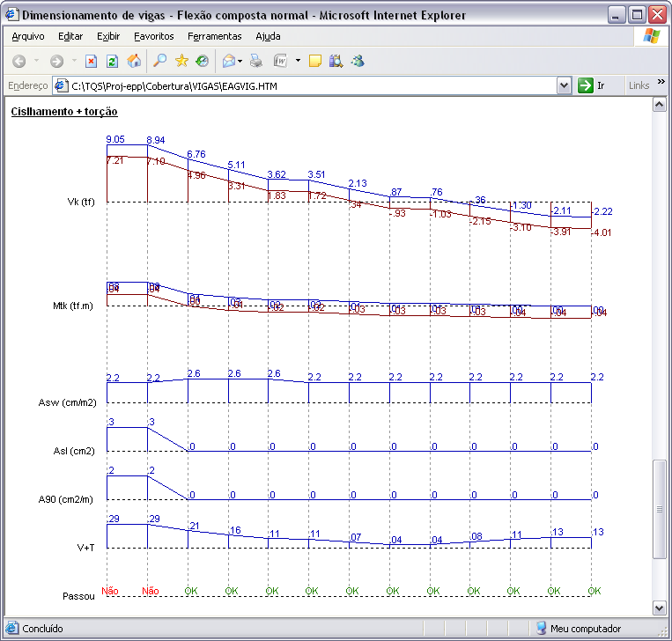Open the Arquivo menu
This screenshot has height=641, width=672.
click(27, 36)
